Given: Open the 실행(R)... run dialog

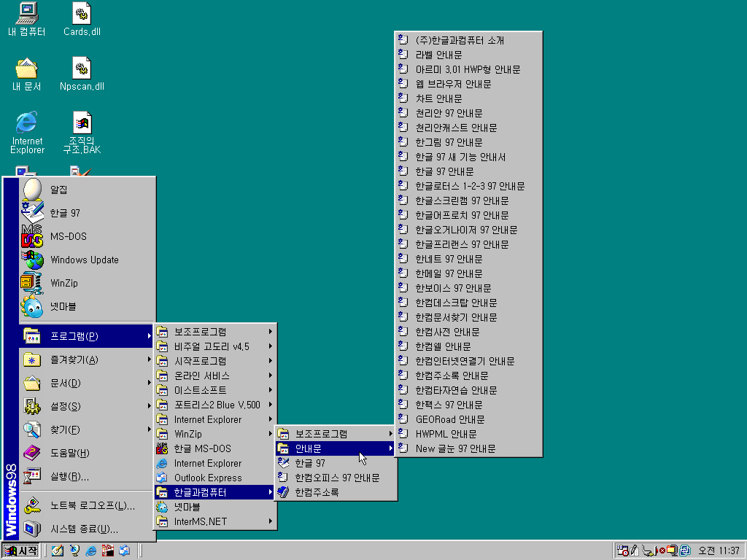Looking at the screenshot, I should (88, 476).
